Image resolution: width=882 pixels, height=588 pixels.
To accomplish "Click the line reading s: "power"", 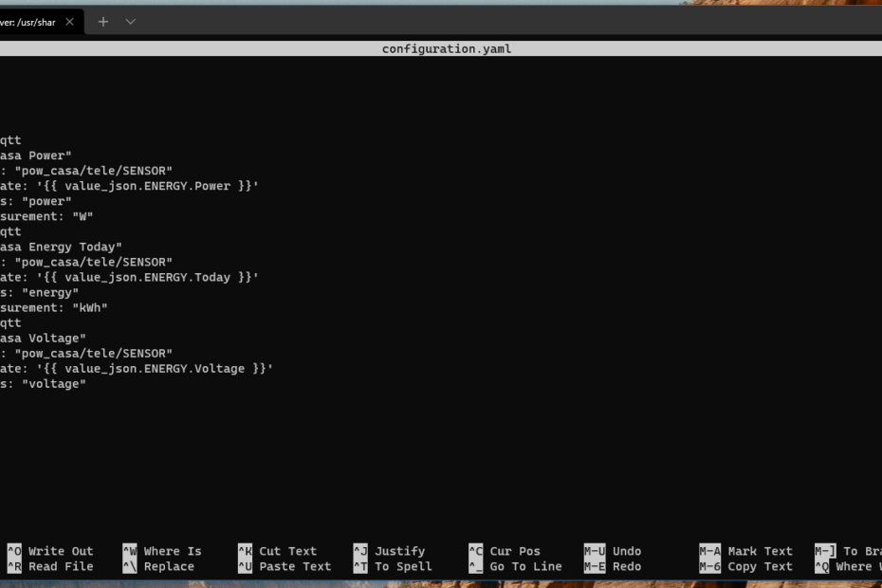I will coord(35,201).
